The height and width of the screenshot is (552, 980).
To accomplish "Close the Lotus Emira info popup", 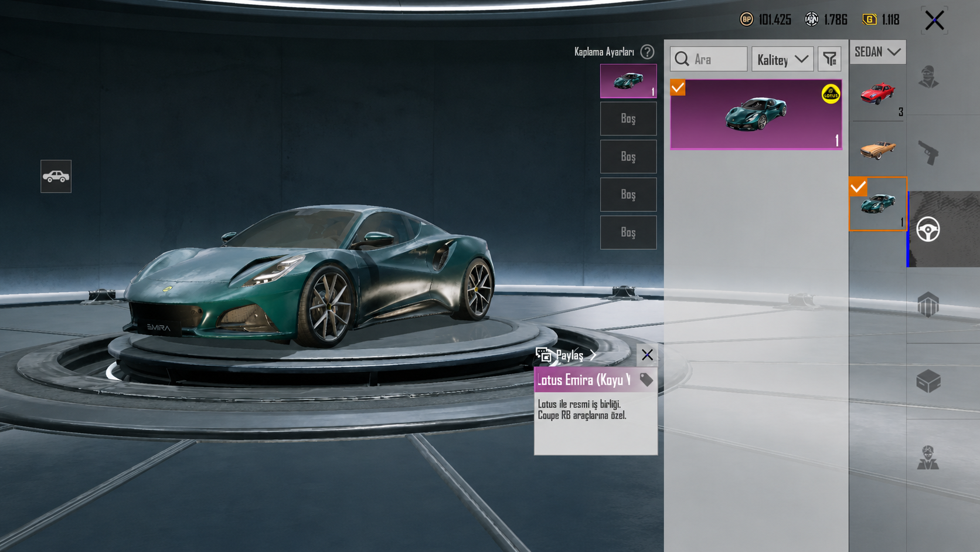I will pyautogui.click(x=647, y=355).
